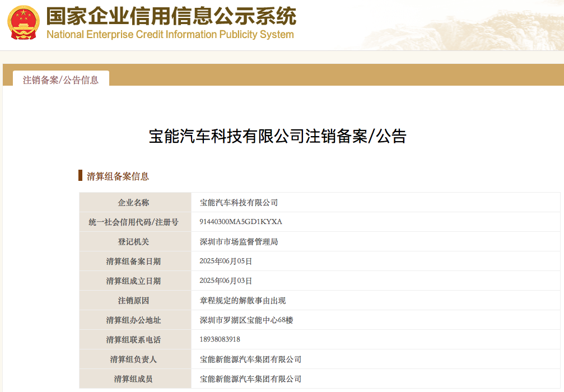The width and height of the screenshot is (564, 392).
Task: Click the 清算组成员 value 宝能新能源汽车集团有限公司
Action: (x=250, y=379)
